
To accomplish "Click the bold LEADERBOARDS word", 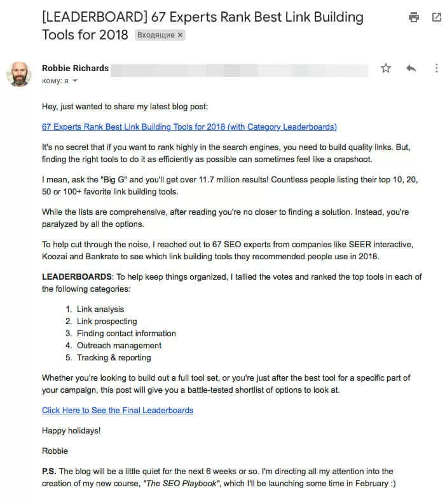I will coord(76,277).
